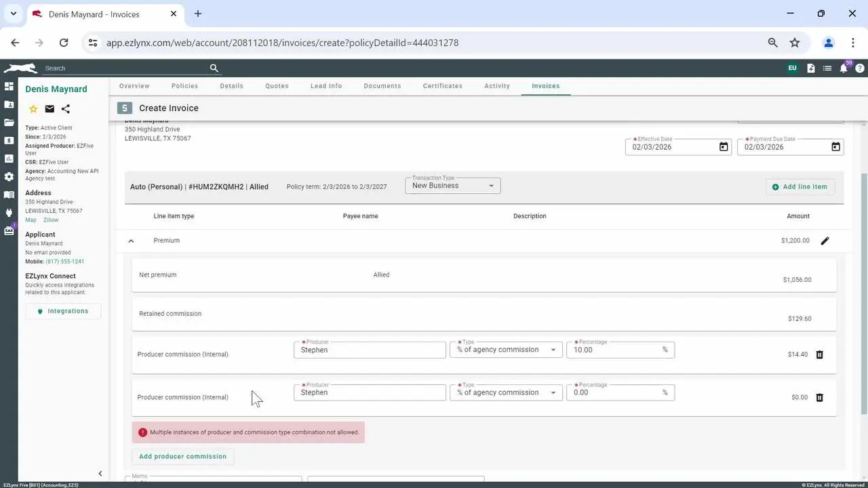Delete the first producer commission row

[x=819, y=354]
